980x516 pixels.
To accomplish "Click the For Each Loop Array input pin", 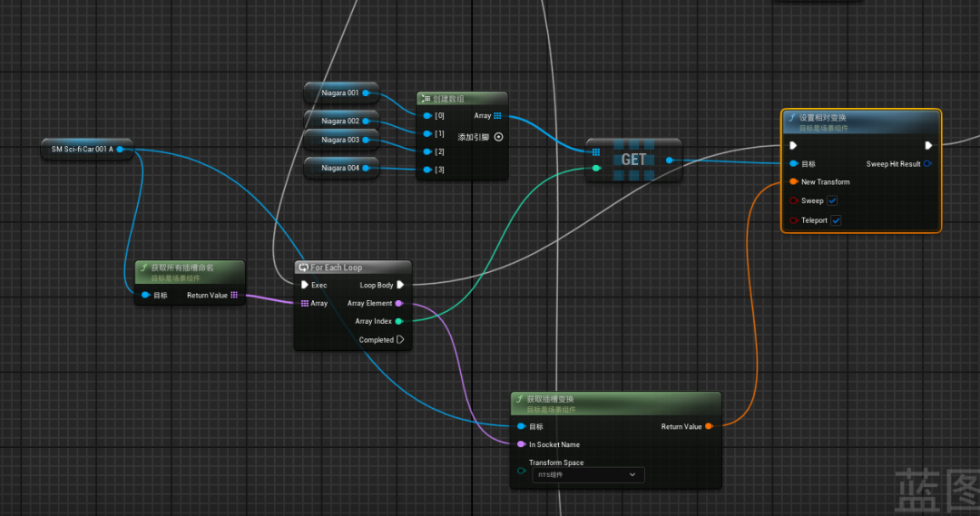I will (304, 303).
